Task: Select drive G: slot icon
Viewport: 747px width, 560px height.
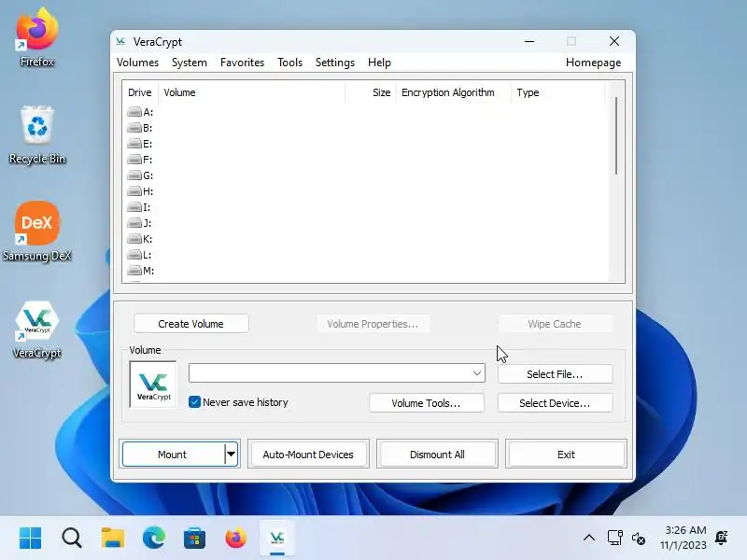Action: tap(134, 175)
